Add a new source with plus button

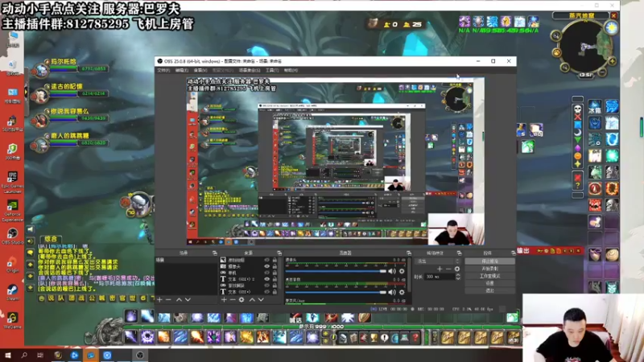(224, 300)
